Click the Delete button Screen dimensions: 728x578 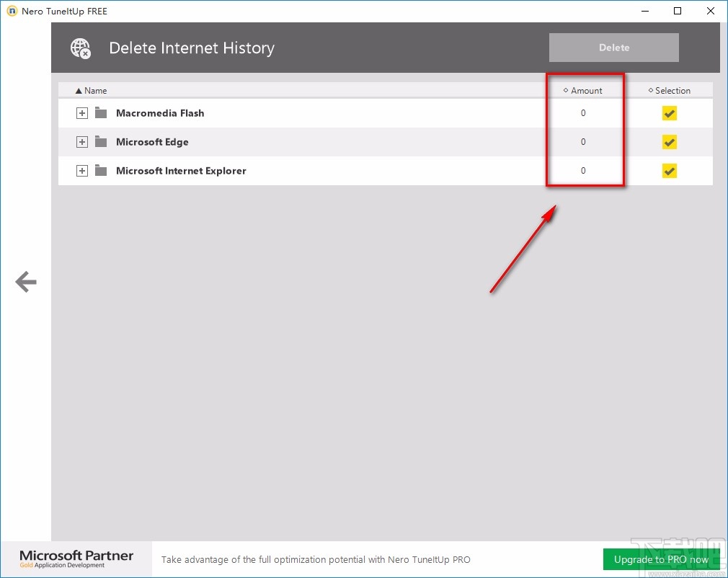[x=614, y=48]
